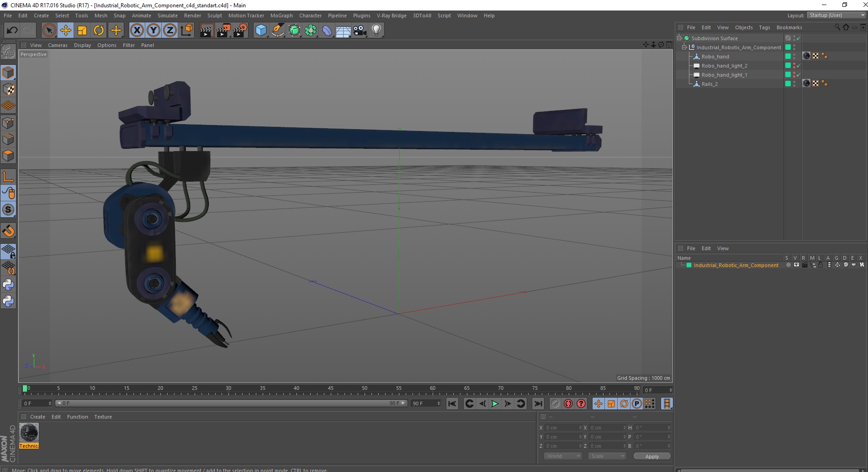The height and width of the screenshot is (472, 868).
Task: Open the viewport Cameras menu
Action: tap(58, 45)
